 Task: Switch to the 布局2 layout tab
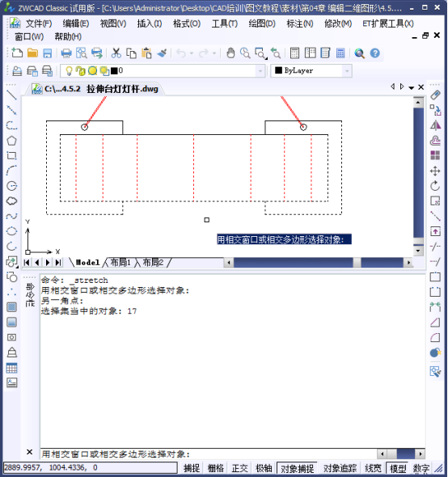(x=153, y=262)
